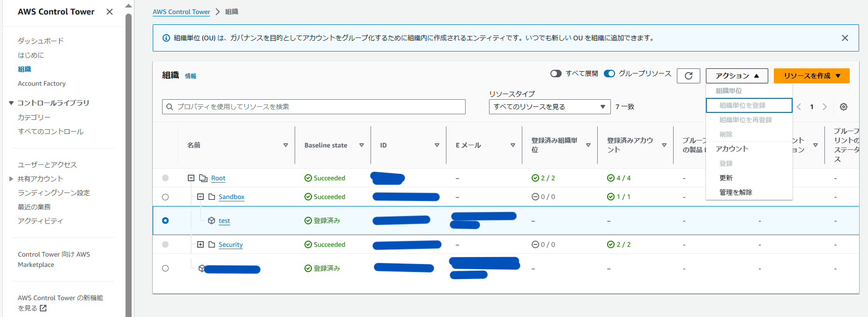Focus the resource property search field
This screenshot has height=317, width=868.
314,107
